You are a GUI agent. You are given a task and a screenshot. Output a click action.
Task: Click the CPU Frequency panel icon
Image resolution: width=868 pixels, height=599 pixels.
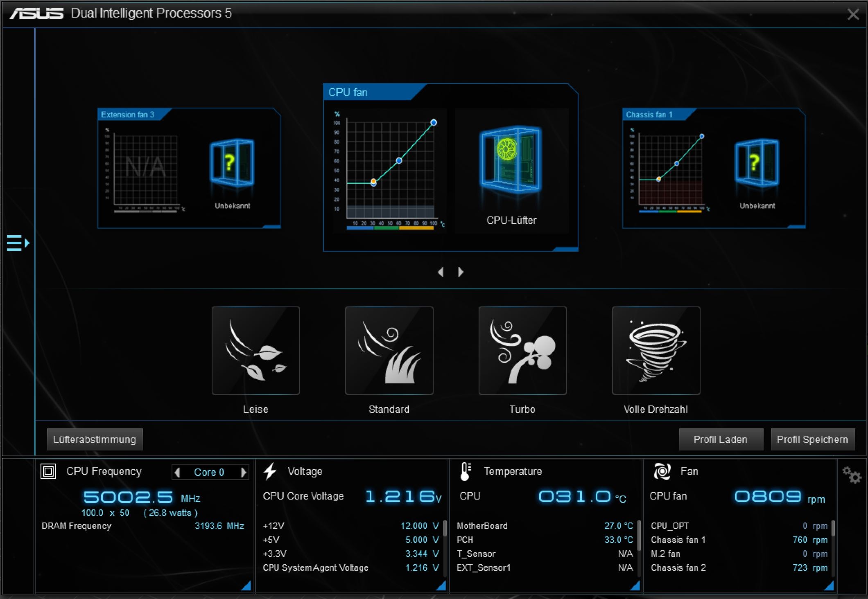coord(48,471)
